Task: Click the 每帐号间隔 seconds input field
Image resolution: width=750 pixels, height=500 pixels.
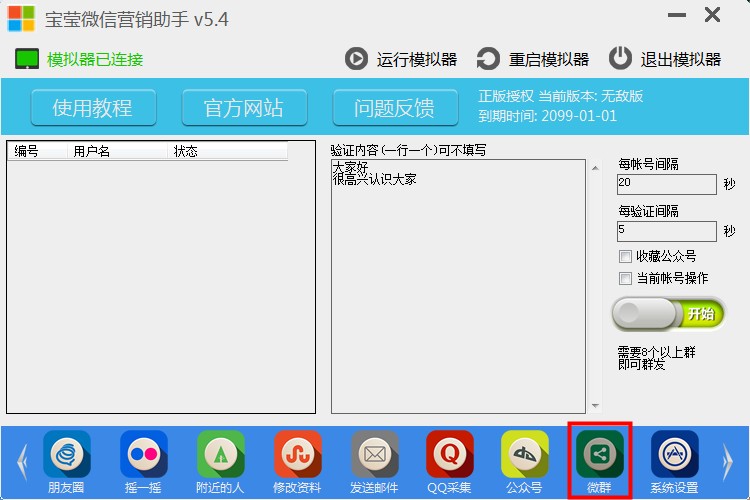Action: click(x=667, y=184)
